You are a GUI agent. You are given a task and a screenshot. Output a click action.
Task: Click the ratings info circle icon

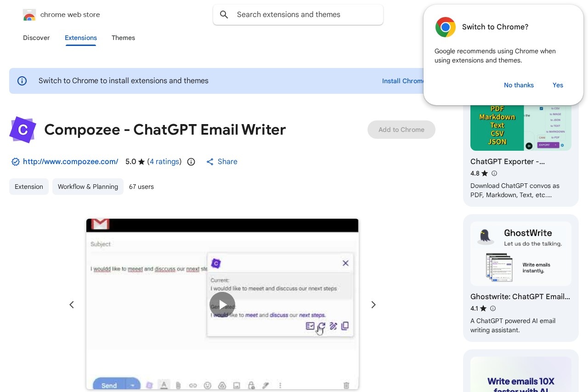(x=191, y=162)
